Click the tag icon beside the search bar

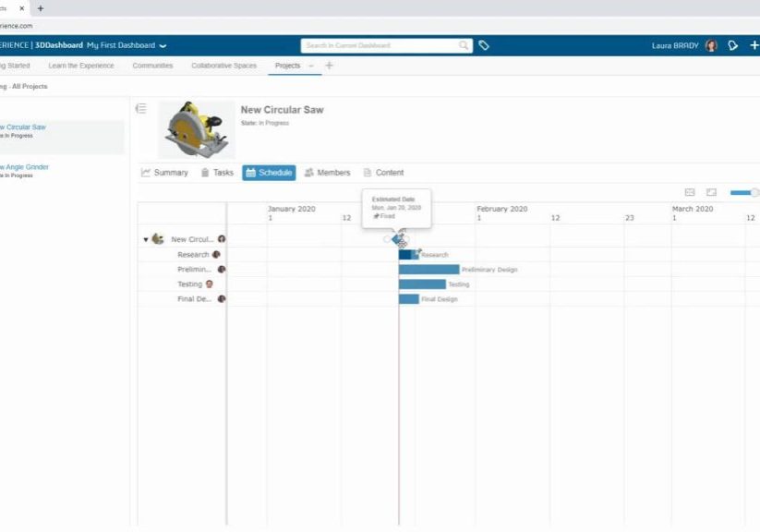[x=483, y=44]
